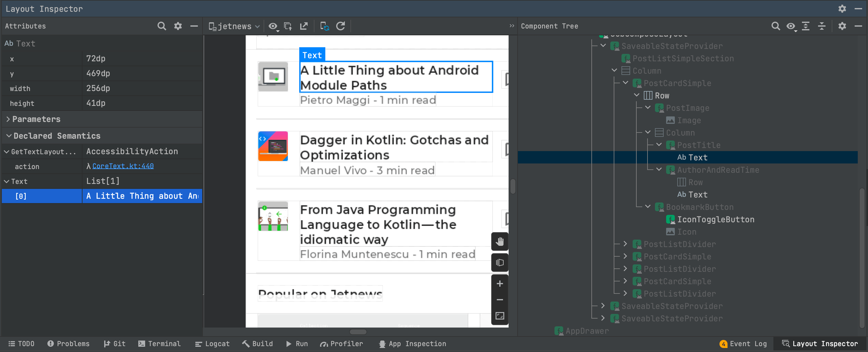Open the Logcat tool window tab
Image resolution: width=868 pixels, height=352 pixels.
click(x=212, y=344)
